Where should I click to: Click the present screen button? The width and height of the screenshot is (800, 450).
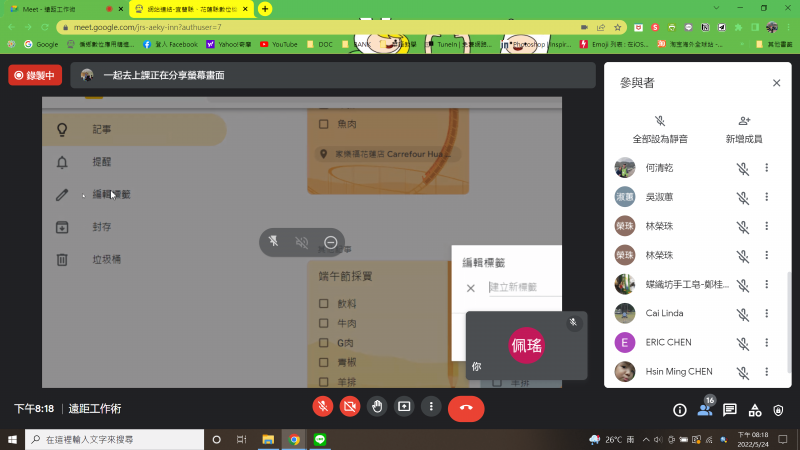tap(404, 407)
